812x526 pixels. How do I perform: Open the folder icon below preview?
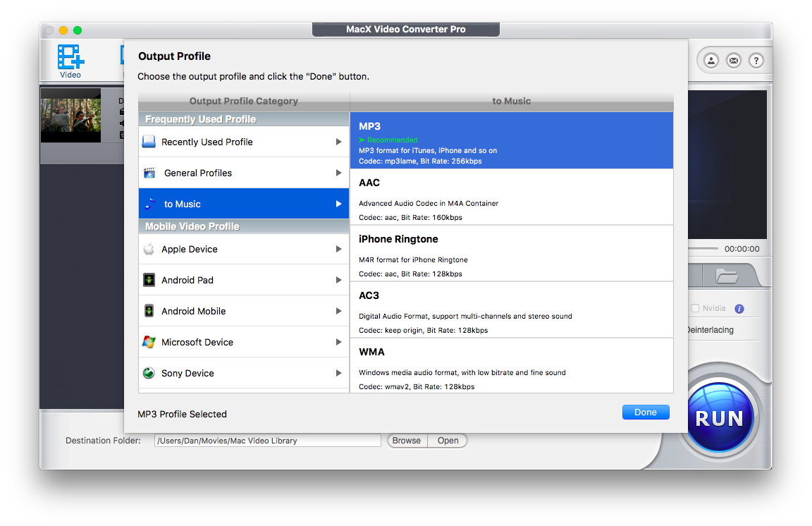(727, 276)
